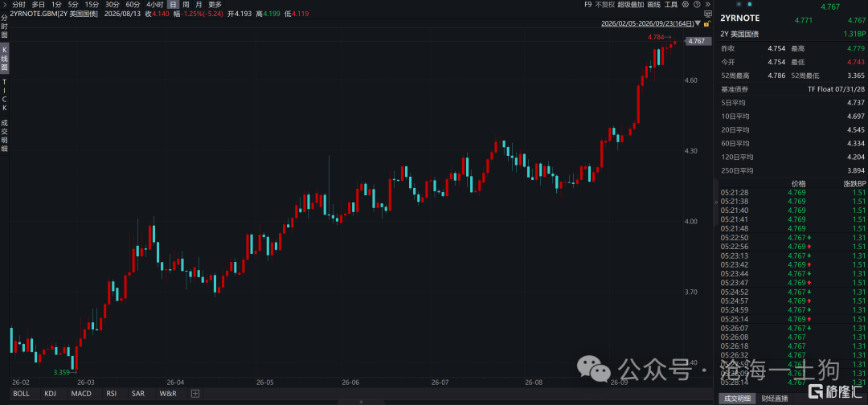Toggle the orange chart lock icon
Screen dimensions: 868x405
(x=707, y=23)
